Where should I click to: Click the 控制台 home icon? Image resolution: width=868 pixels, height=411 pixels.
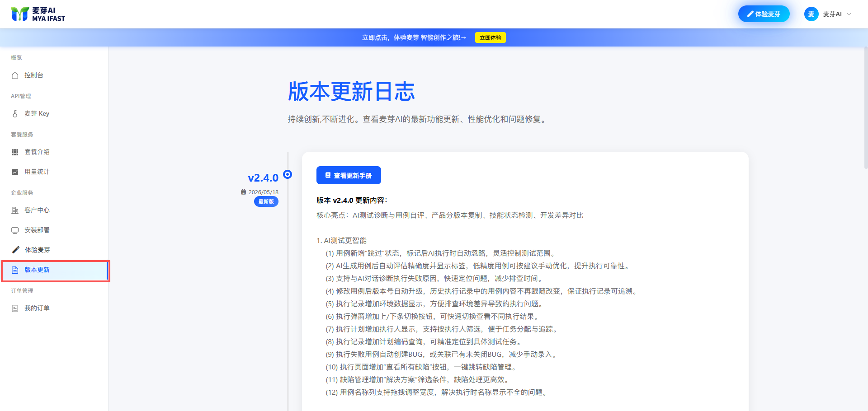[x=15, y=75]
